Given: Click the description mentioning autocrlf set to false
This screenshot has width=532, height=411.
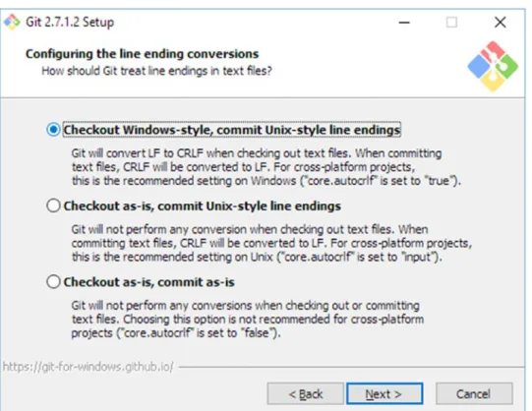Looking at the screenshot, I should click(248, 319).
